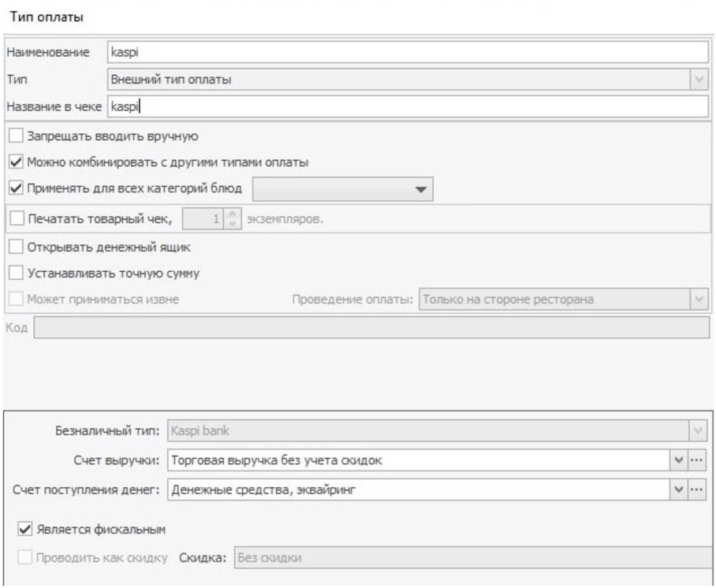716x588 pixels.
Task: Enable Запрещать вводить вручную checkbox
Action: click(16, 136)
